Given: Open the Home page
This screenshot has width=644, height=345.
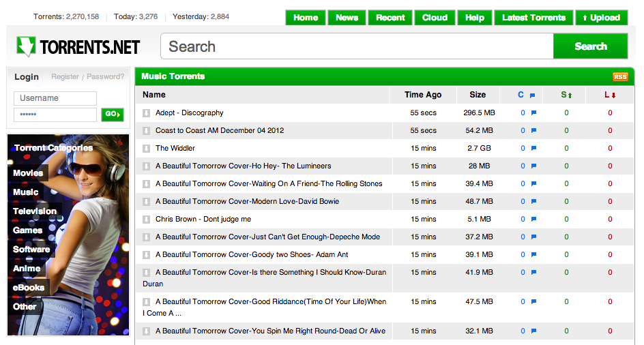Looking at the screenshot, I should [306, 18].
